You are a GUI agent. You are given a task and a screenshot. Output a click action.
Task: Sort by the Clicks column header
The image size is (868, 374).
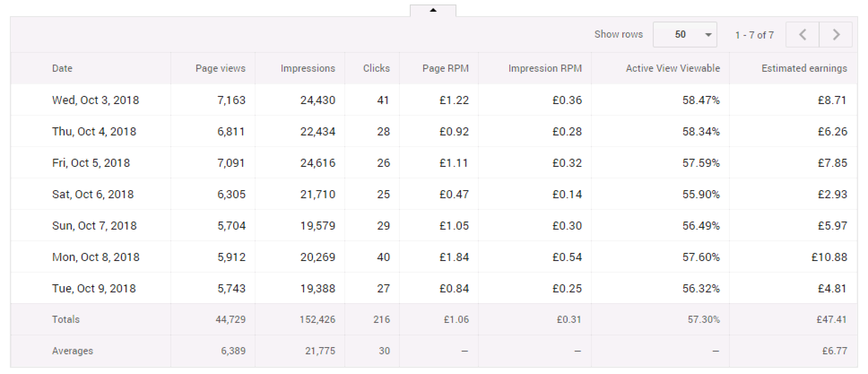pos(376,68)
